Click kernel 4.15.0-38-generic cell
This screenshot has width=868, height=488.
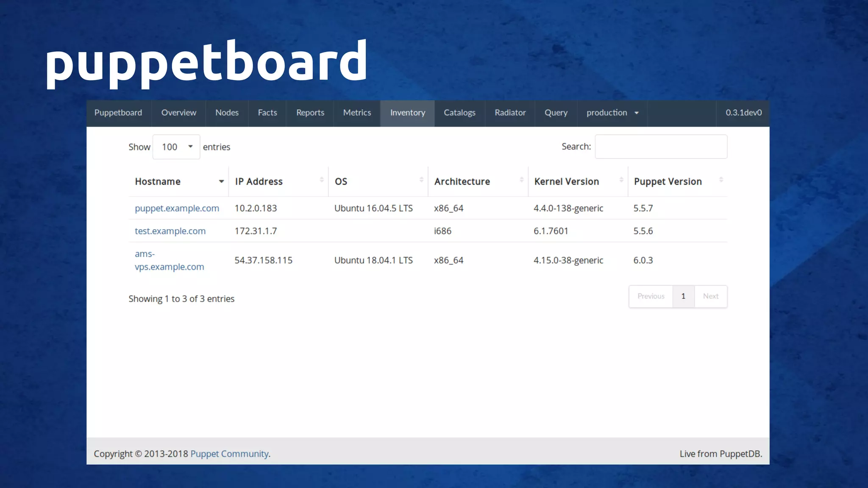[568, 261]
